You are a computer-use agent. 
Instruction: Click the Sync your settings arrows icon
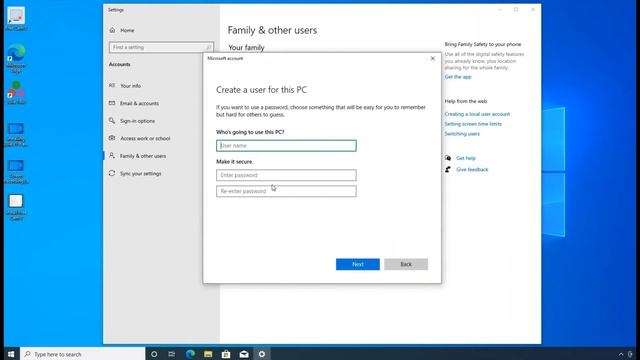112,173
